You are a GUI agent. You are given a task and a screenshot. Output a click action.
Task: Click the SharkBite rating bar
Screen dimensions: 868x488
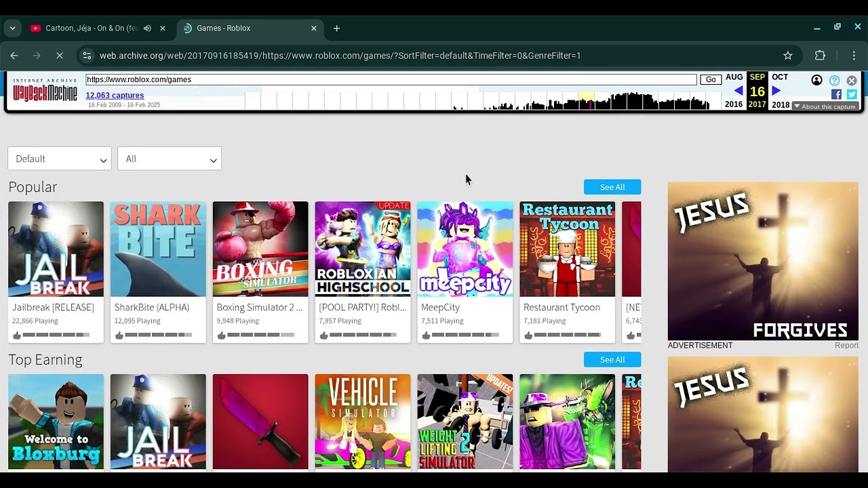click(x=158, y=335)
